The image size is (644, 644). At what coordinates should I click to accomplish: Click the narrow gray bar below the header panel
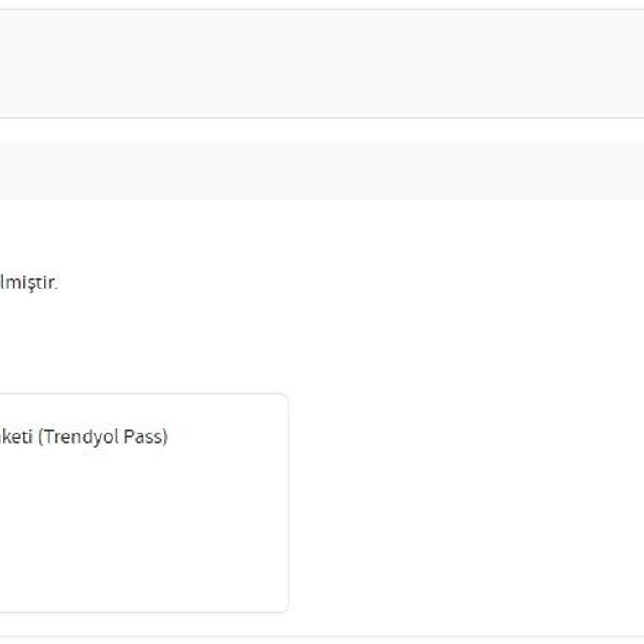pos(322,170)
